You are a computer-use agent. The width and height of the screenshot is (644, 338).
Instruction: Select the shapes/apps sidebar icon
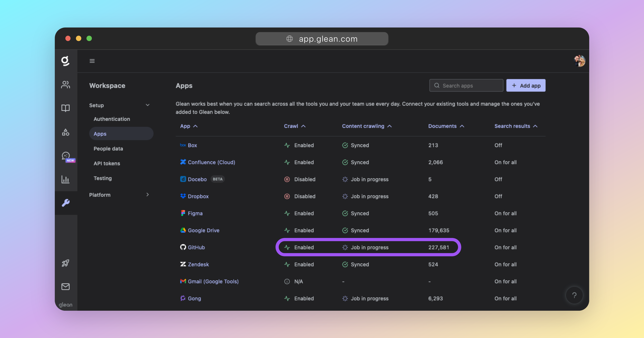pyautogui.click(x=66, y=132)
